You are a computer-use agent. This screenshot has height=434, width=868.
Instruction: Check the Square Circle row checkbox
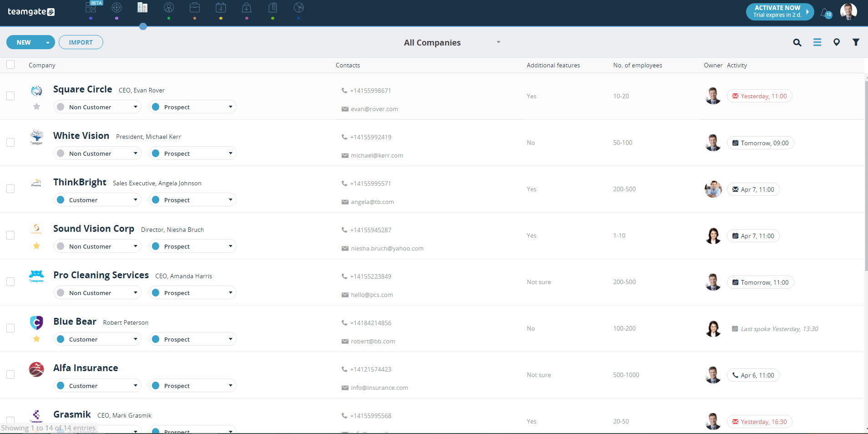[10, 96]
